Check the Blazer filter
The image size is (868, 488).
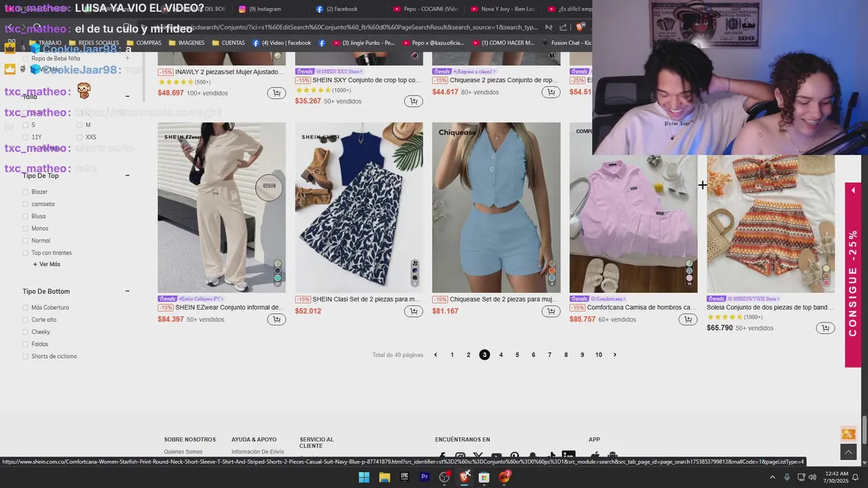coord(26,192)
